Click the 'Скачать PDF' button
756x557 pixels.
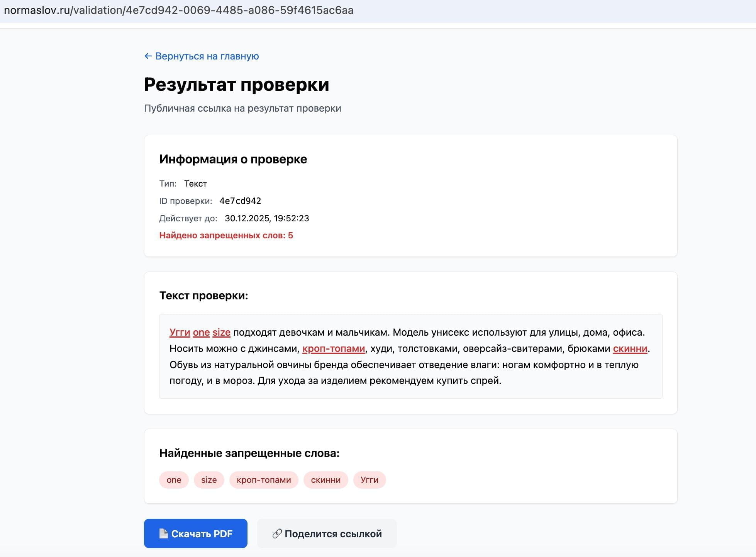point(195,533)
